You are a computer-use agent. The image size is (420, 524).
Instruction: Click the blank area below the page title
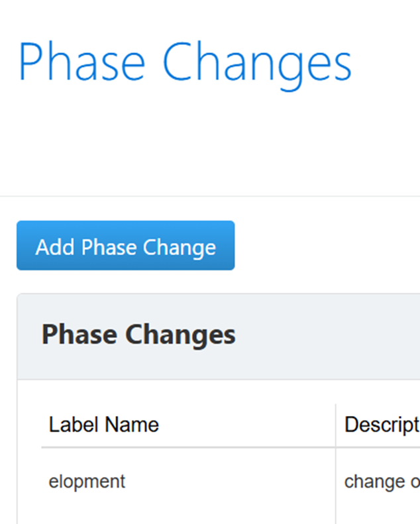[x=210, y=144]
